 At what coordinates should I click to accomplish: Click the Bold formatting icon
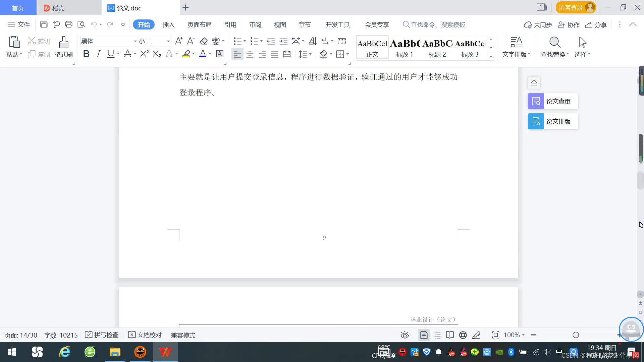86,54
